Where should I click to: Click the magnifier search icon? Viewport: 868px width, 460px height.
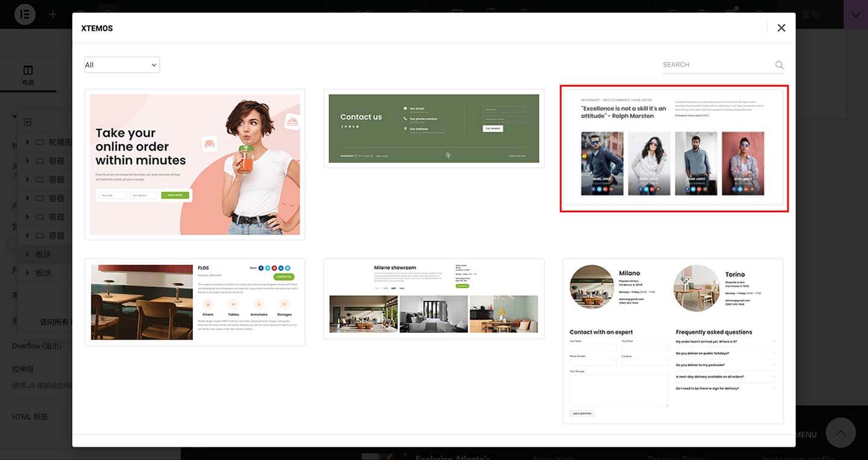(779, 65)
